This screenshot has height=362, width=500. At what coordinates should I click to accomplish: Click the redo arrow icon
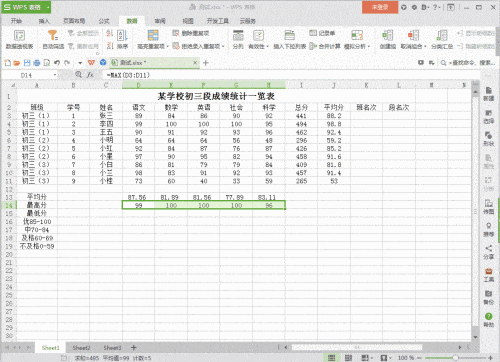(67, 63)
